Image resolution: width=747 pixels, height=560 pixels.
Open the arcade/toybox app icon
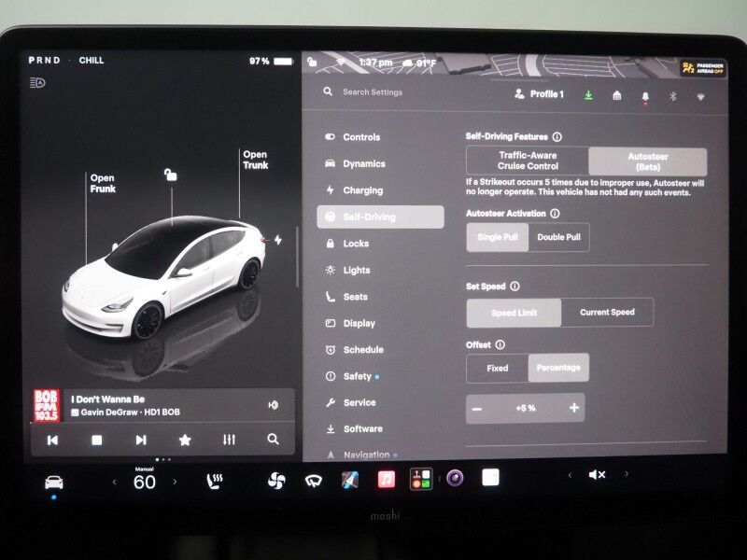coord(421,479)
